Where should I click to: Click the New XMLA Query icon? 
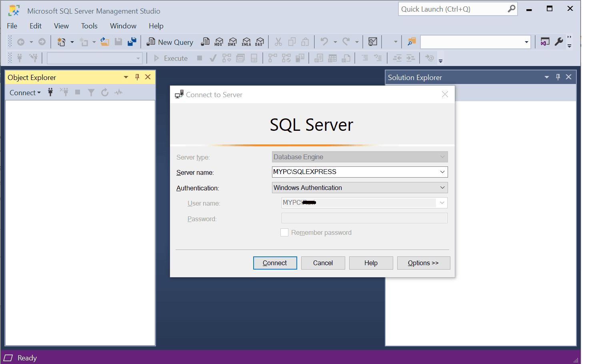coord(246,42)
